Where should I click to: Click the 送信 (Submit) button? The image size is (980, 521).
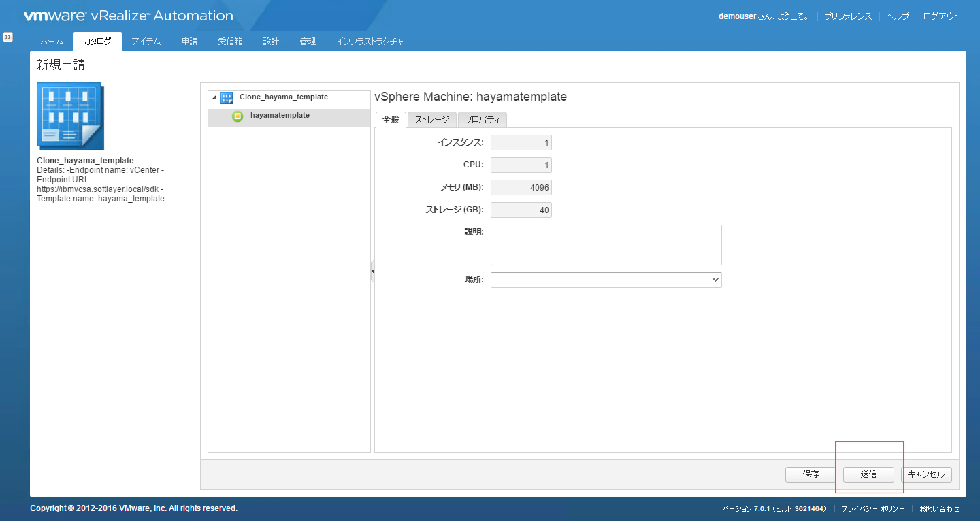[x=868, y=474]
